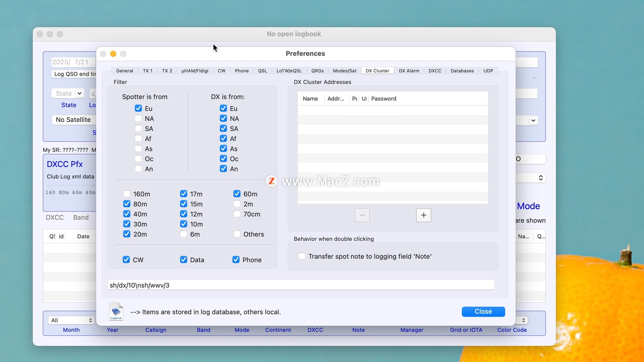
Task: Enable the 70cm band filter
Action: coord(237,214)
